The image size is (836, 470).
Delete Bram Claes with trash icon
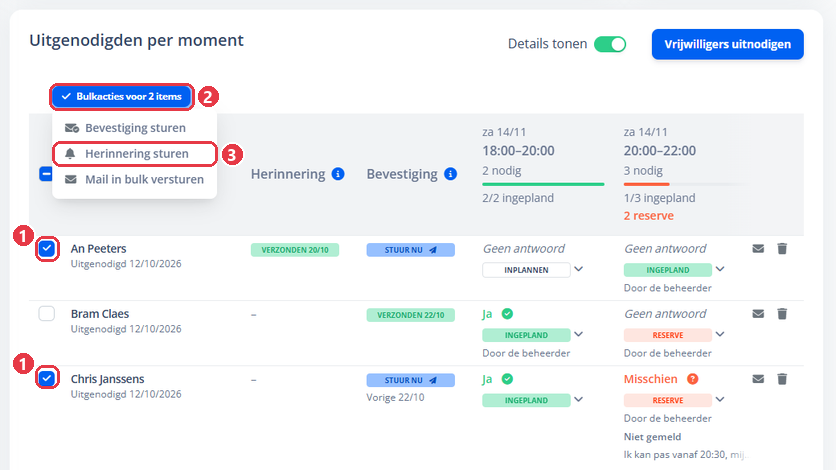point(782,314)
